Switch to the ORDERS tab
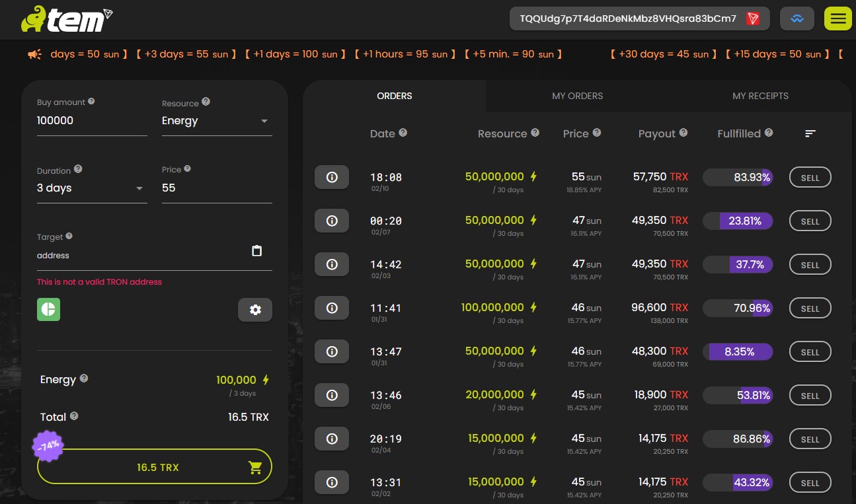Screen dimensions: 856x504 395,96
